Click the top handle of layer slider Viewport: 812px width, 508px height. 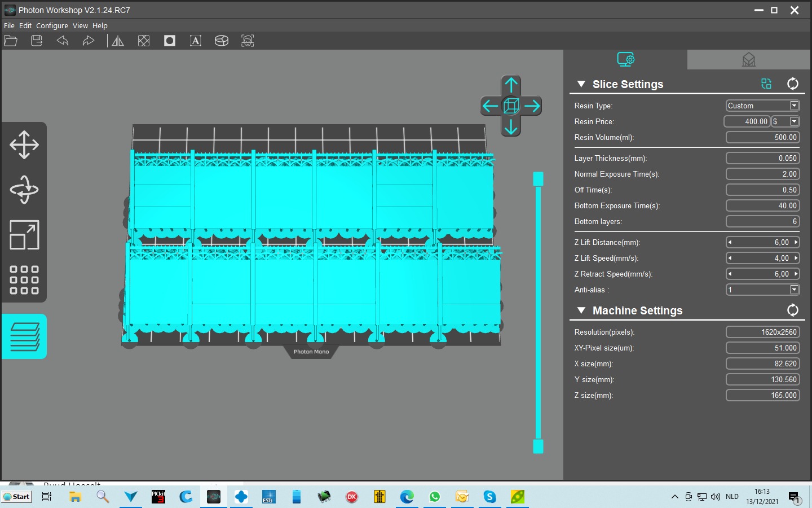[x=539, y=179]
